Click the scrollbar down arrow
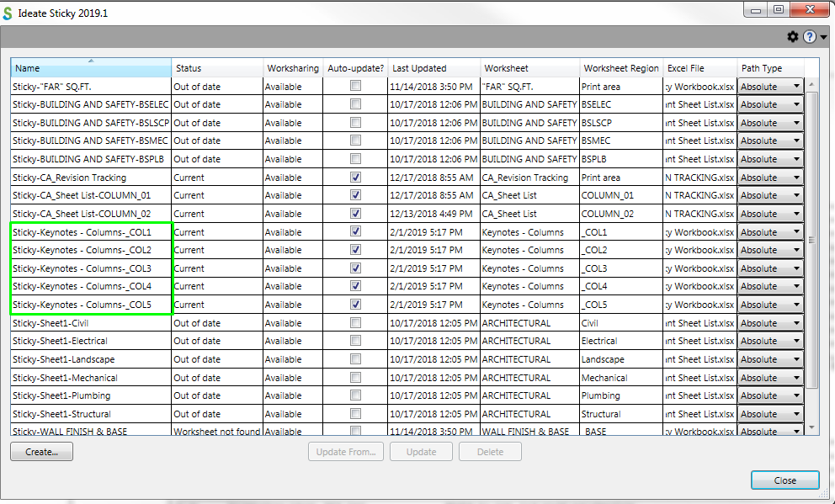 tap(811, 427)
